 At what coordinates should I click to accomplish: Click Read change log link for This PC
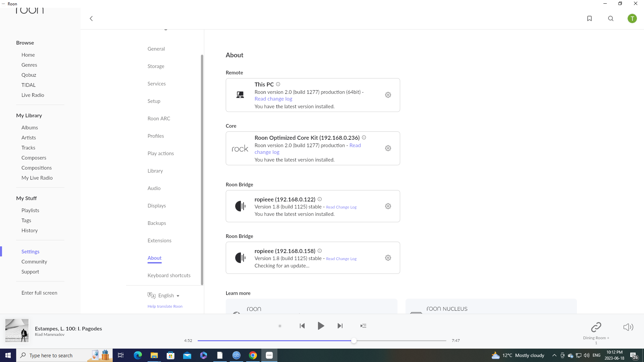click(273, 99)
